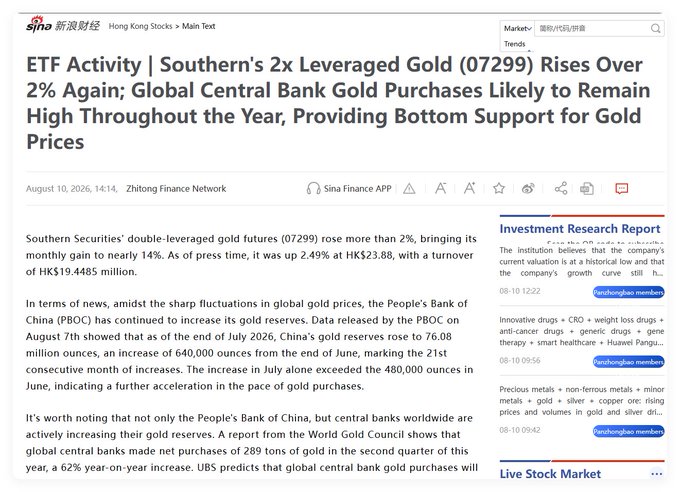Favorite the article with the star icon
The image size is (680, 492).
tap(499, 188)
